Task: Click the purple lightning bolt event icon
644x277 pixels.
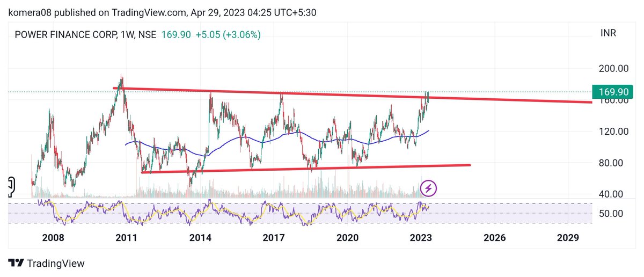Action: coord(428,188)
